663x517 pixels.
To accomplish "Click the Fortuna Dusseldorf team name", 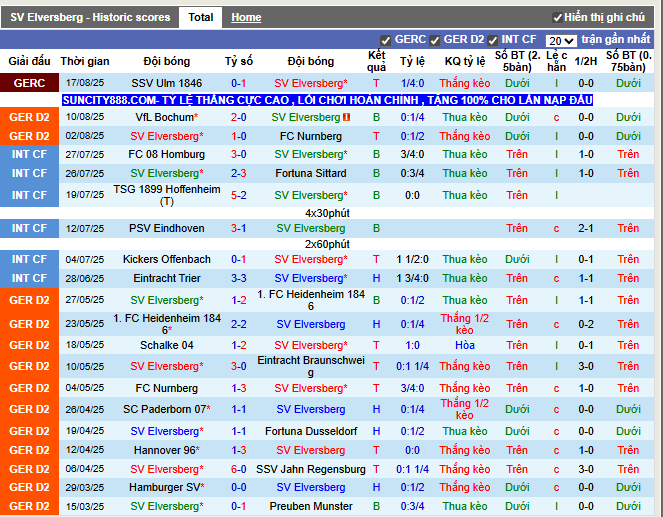I will tap(311, 431).
